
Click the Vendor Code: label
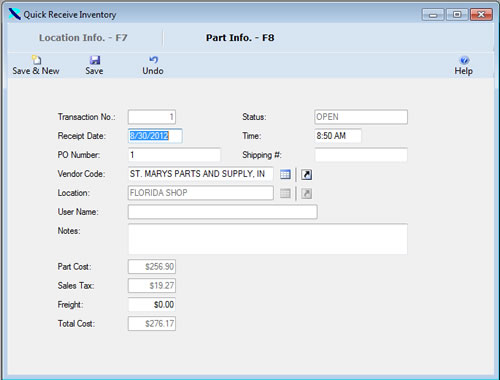coord(81,174)
